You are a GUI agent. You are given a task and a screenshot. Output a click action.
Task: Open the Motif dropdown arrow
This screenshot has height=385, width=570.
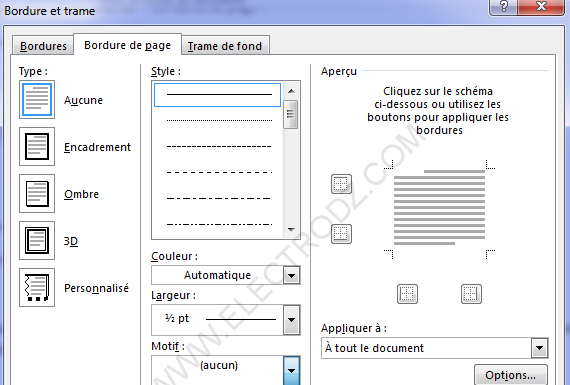pyautogui.click(x=291, y=370)
